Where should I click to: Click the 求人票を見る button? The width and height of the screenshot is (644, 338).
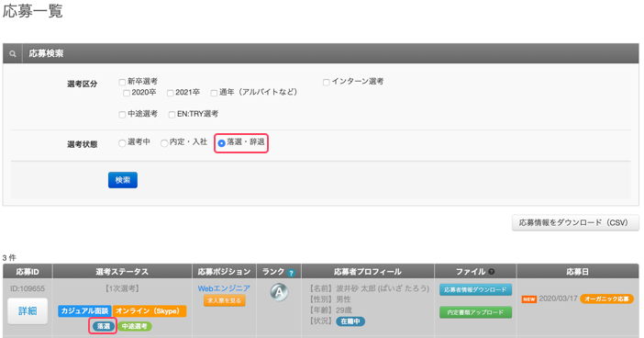pos(224,300)
